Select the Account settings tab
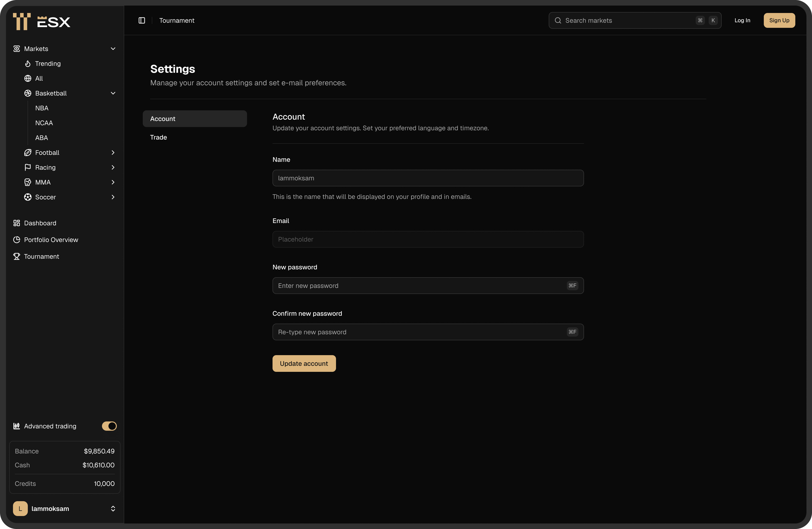 tap(195, 119)
